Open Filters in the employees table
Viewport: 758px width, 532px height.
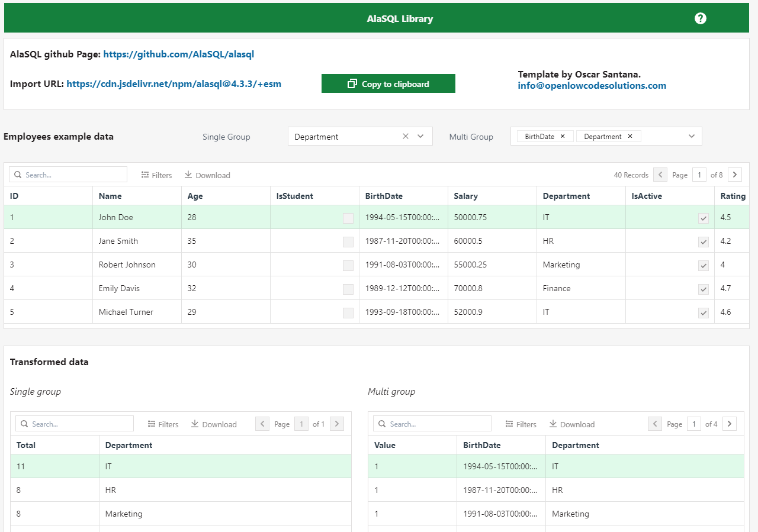pyautogui.click(x=157, y=175)
